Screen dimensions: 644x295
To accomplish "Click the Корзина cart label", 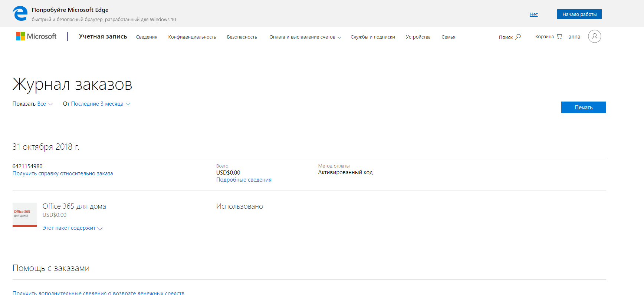I will (x=544, y=37).
